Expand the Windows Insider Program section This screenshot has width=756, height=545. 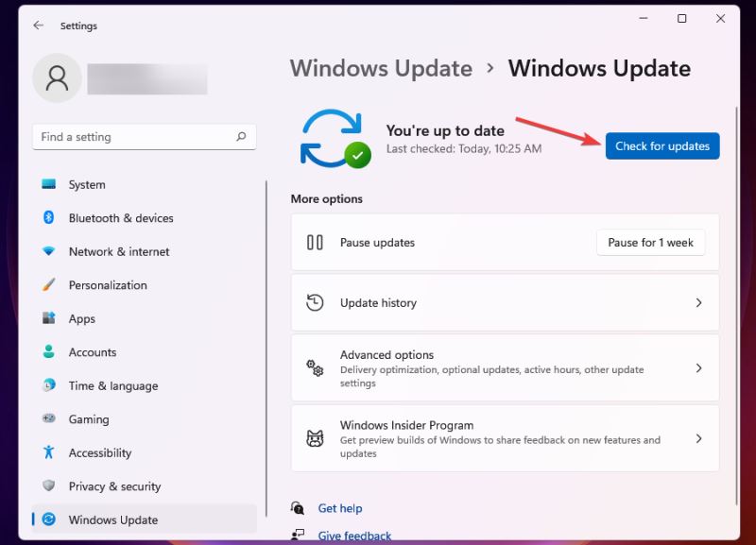tap(699, 438)
